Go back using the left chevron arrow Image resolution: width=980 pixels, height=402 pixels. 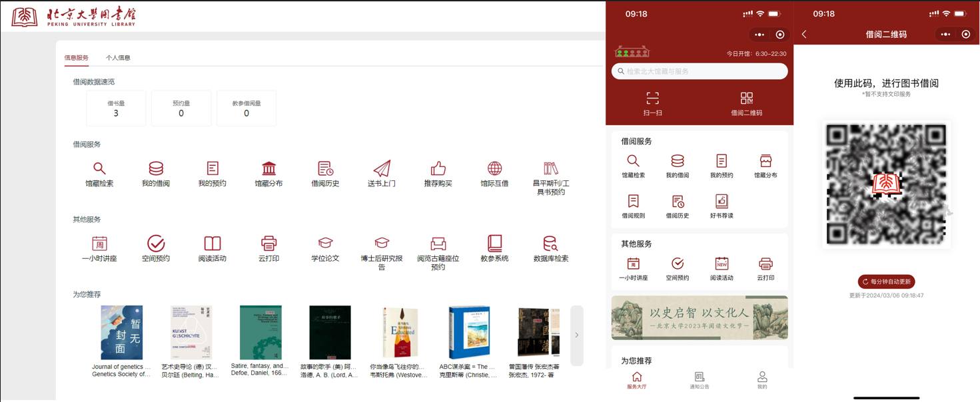pyautogui.click(x=804, y=34)
